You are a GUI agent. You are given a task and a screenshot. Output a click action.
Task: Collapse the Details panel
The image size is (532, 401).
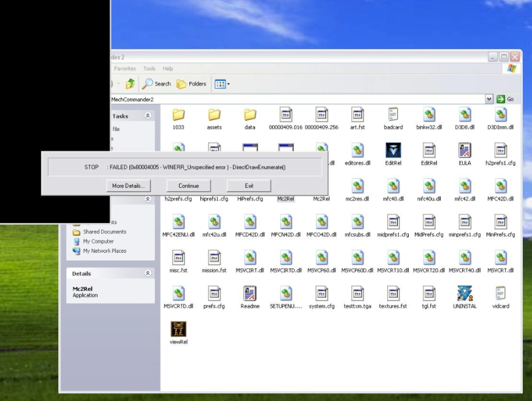click(x=148, y=274)
